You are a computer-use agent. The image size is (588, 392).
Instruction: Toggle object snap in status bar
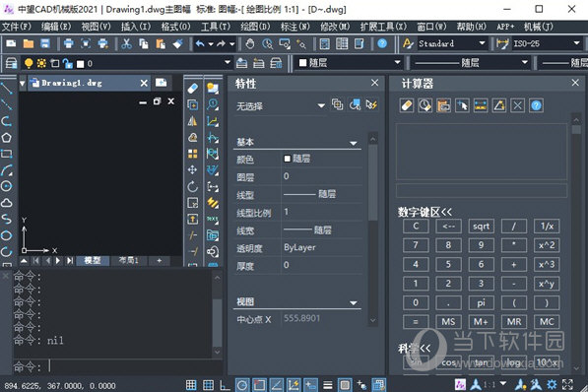pos(259,385)
